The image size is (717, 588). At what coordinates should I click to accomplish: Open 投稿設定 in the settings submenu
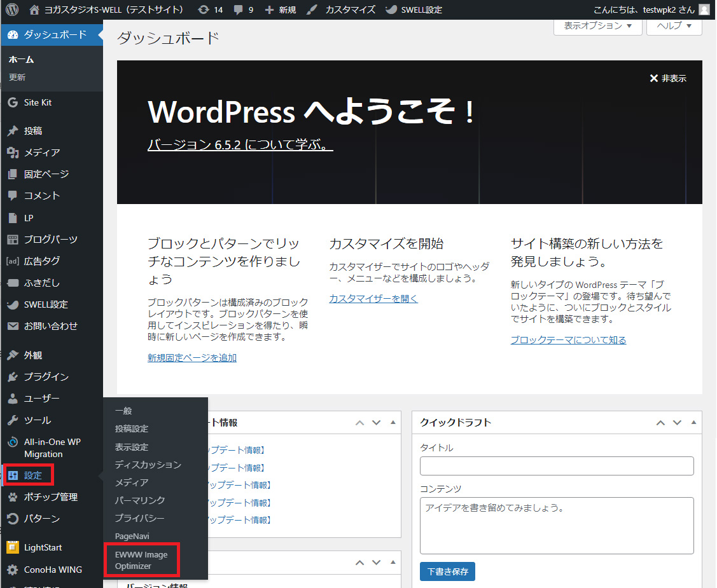(x=132, y=428)
